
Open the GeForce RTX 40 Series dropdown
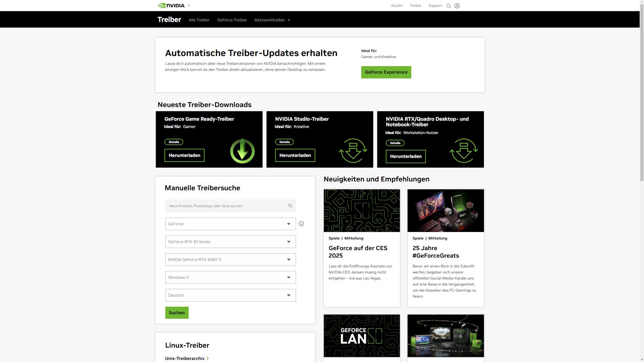tap(230, 241)
